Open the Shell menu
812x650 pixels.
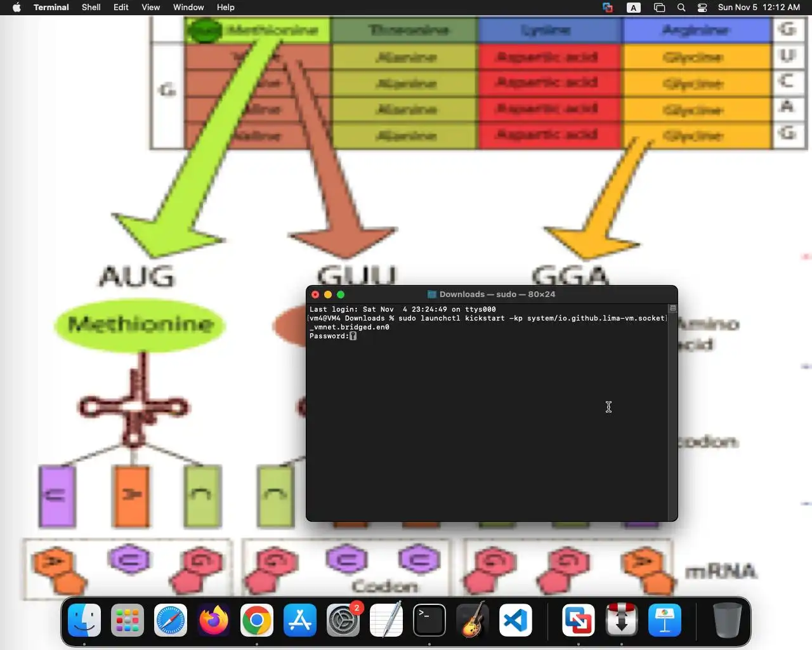(x=91, y=7)
